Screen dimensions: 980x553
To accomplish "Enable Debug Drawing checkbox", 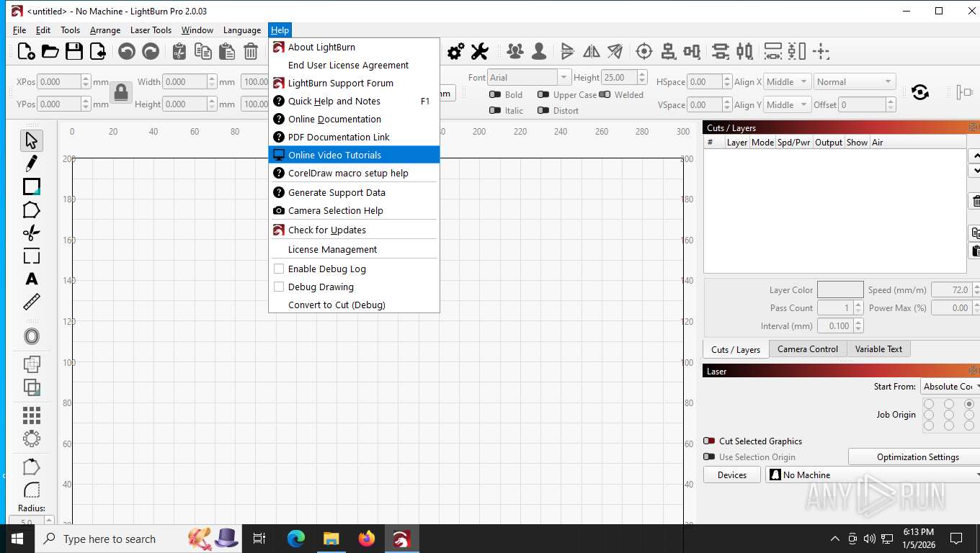I will click(279, 287).
